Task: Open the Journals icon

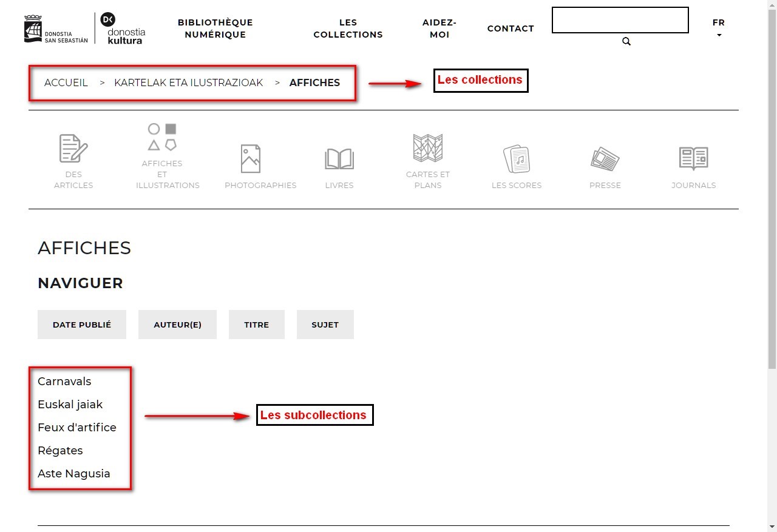Action: tap(693, 159)
